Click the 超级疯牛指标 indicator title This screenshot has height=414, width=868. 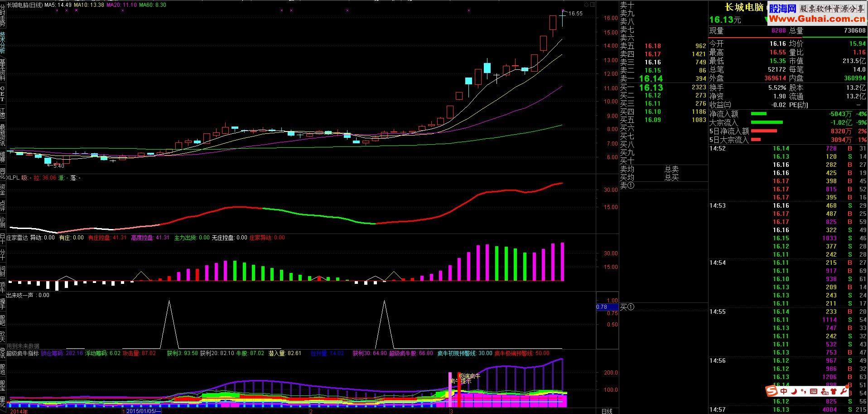click(22, 353)
